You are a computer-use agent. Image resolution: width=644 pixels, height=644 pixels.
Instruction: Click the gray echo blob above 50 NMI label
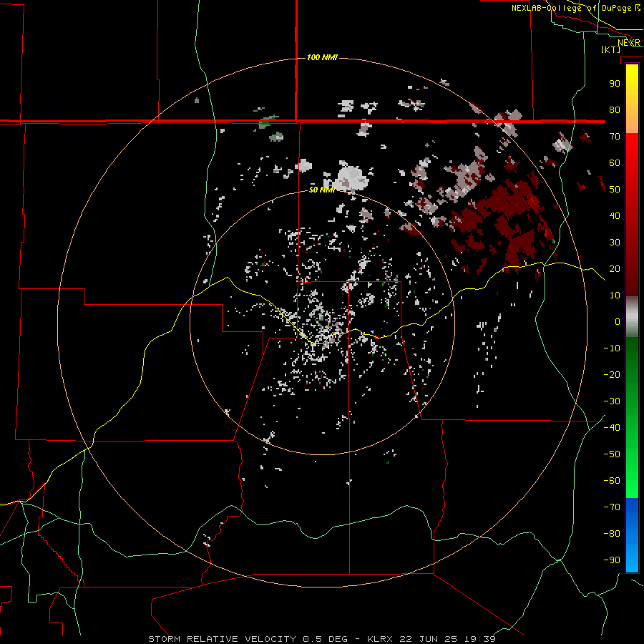[x=349, y=177]
